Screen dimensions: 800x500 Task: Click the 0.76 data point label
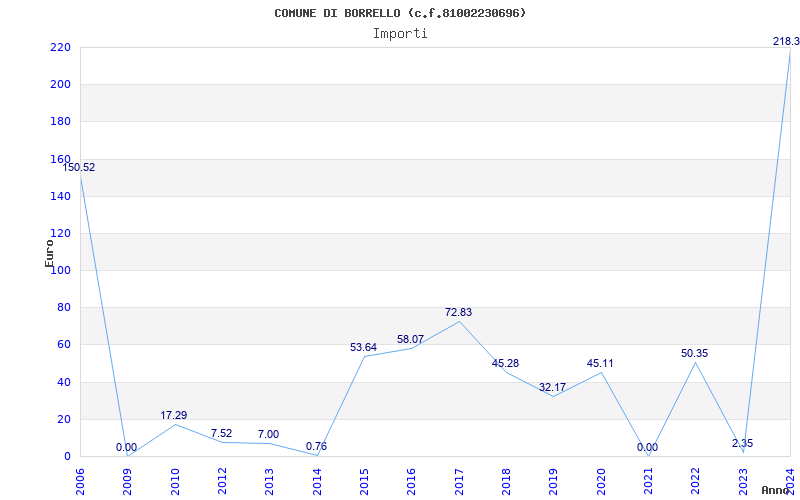[316, 446]
